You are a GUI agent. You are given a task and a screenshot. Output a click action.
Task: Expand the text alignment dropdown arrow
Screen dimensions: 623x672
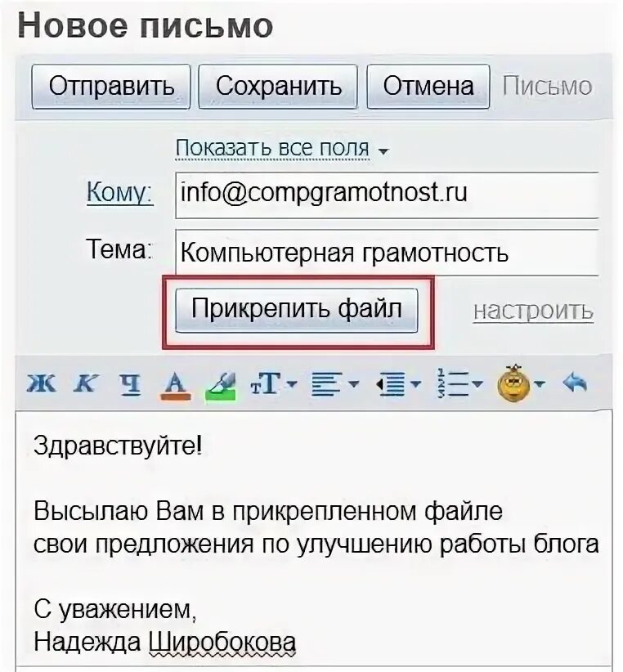[x=354, y=383]
